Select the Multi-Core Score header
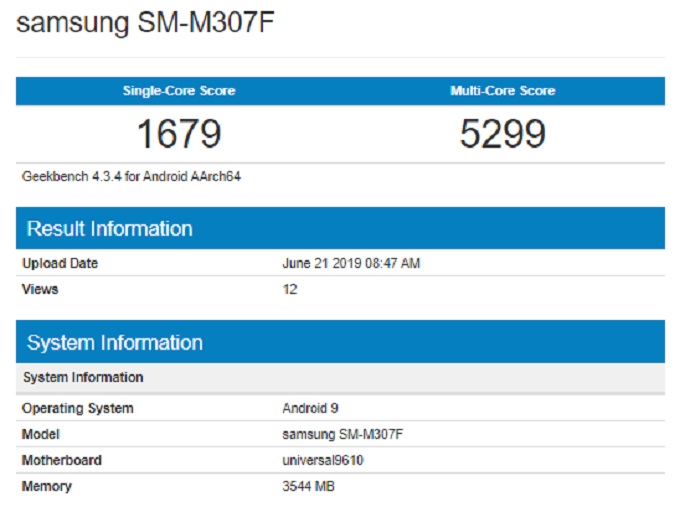 tap(502, 91)
